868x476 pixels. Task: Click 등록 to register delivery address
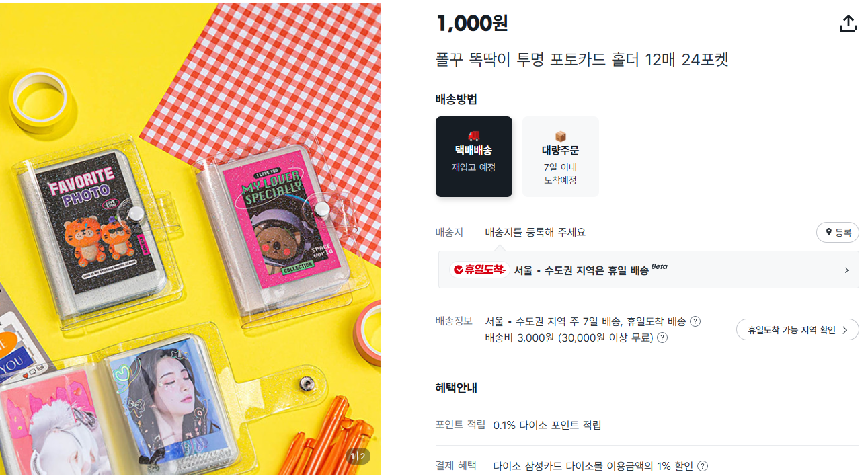click(x=838, y=233)
